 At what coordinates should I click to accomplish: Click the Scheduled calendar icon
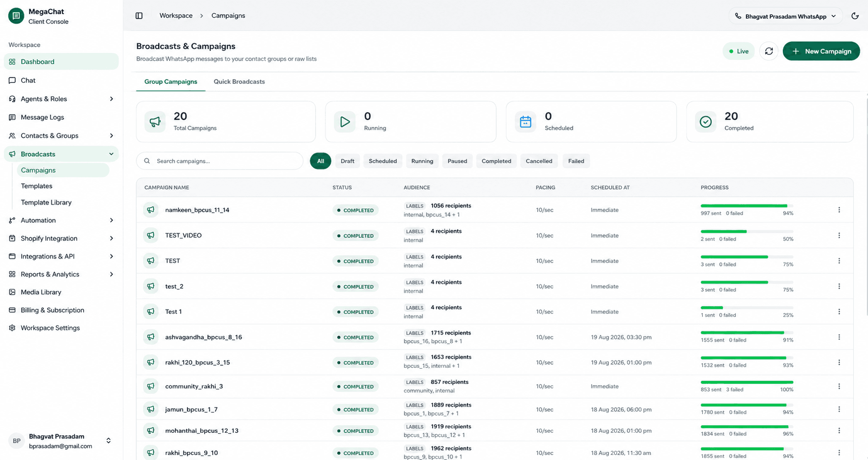[525, 121]
